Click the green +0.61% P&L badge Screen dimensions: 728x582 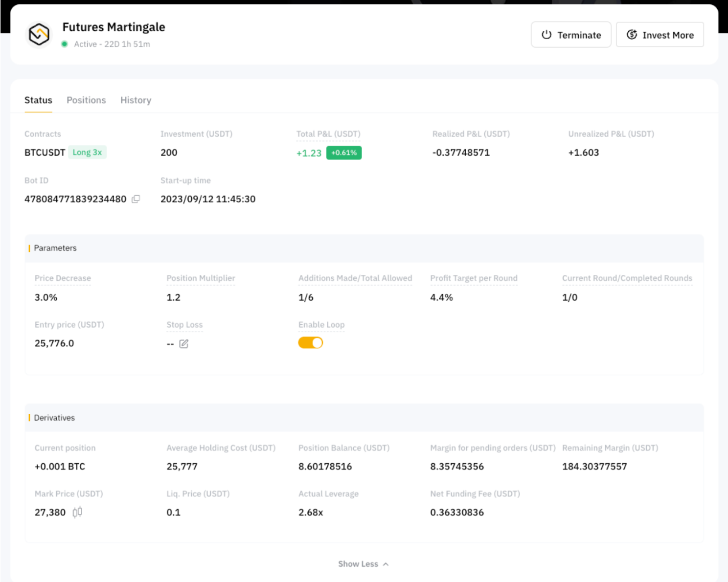pos(343,153)
